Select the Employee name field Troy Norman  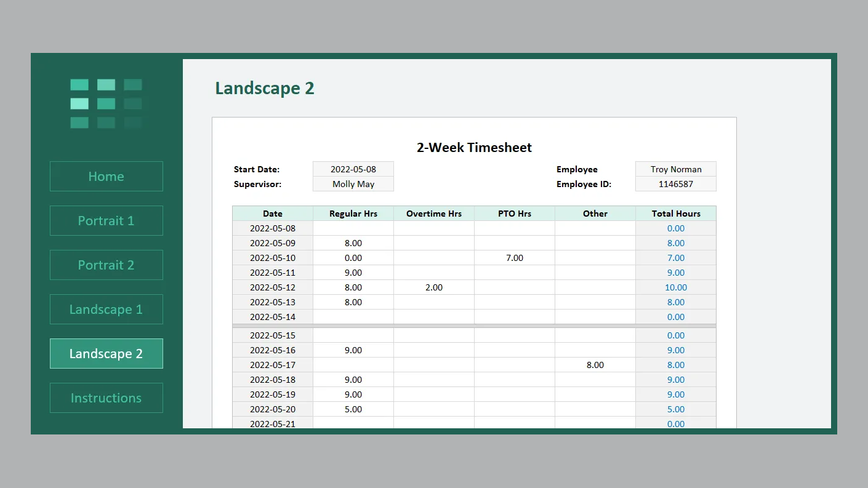[675, 169]
